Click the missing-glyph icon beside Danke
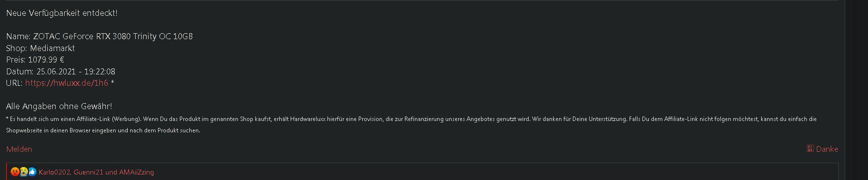868x180 pixels. coord(810,148)
